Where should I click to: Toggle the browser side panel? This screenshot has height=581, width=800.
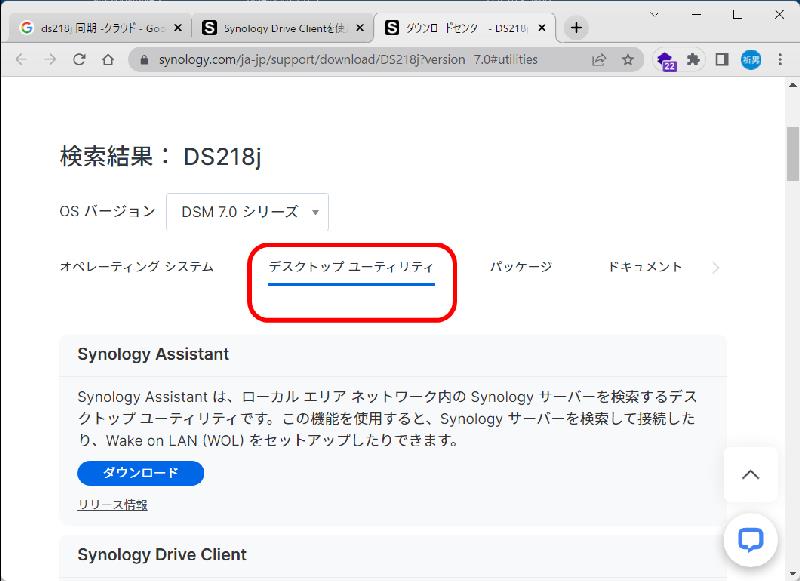coord(721,60)
